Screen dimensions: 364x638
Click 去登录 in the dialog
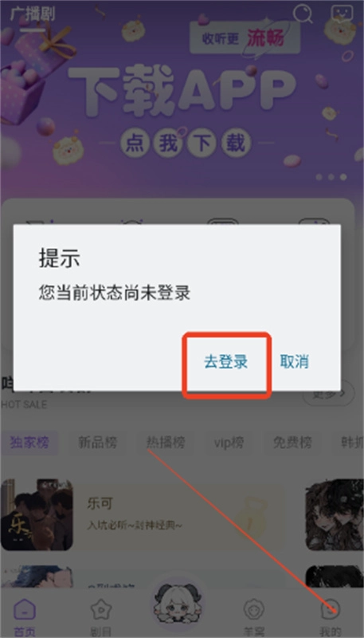[226, 362]
